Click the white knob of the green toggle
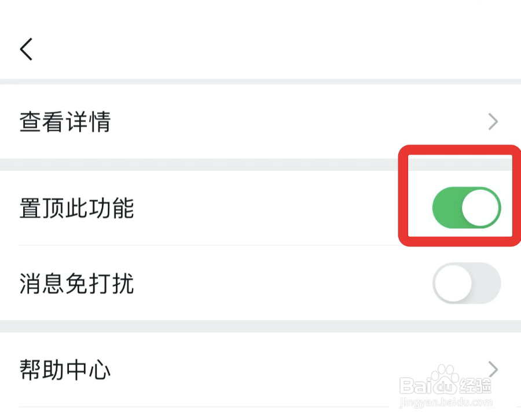This screenshot has height=420, width=521. 480,208
